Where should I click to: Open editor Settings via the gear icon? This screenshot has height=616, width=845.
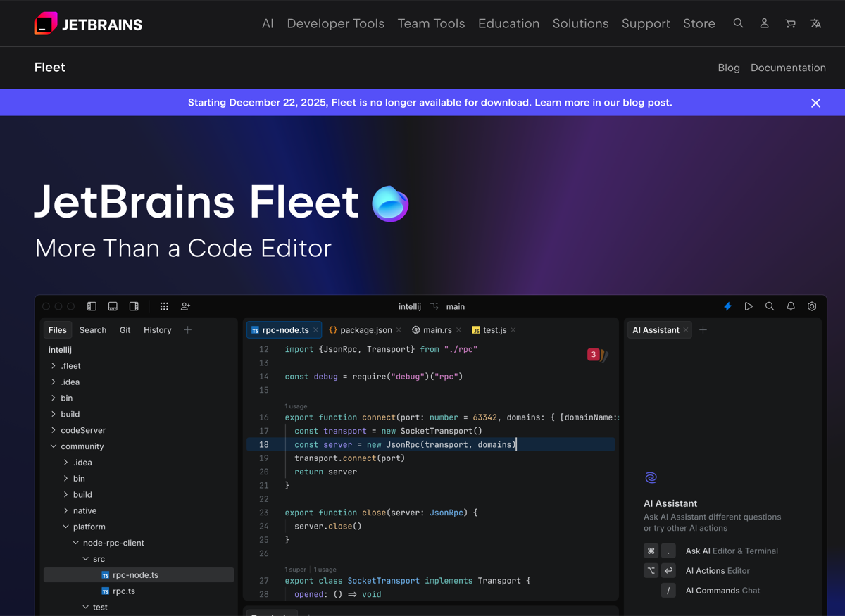click(x=812, y=306)
